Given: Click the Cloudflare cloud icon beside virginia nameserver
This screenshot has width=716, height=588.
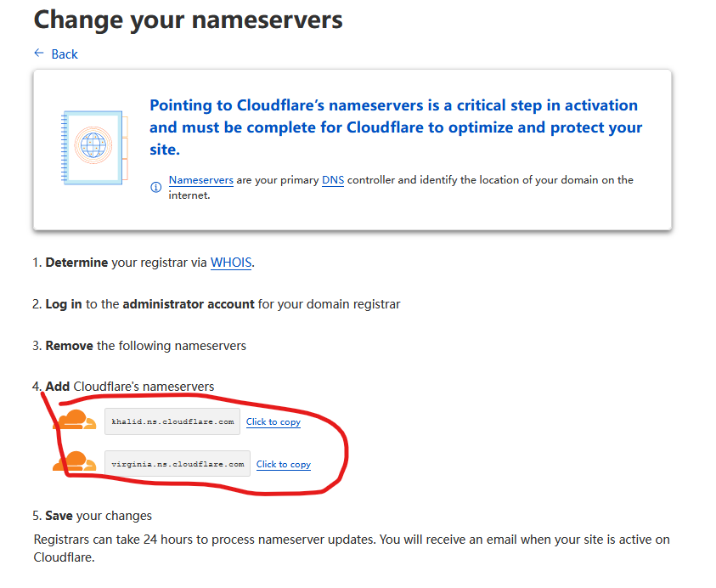Looking at the screenshot, I should (75, 462).
